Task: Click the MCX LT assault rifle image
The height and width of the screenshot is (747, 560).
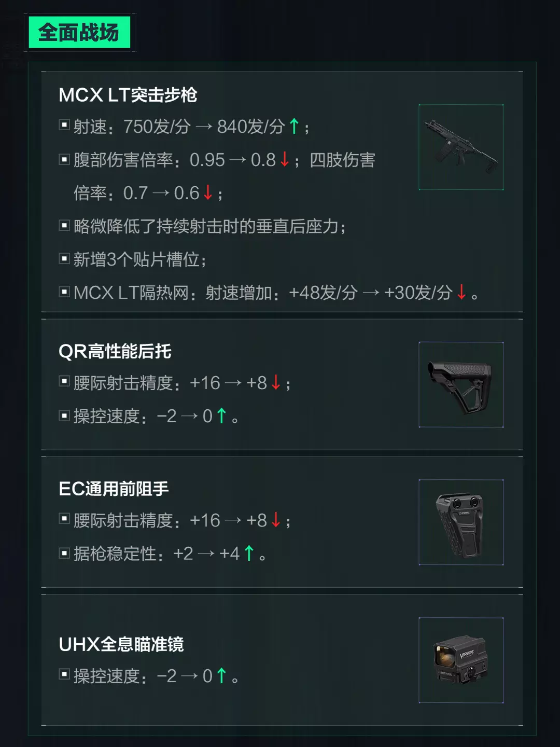Action: pos(461,147)
